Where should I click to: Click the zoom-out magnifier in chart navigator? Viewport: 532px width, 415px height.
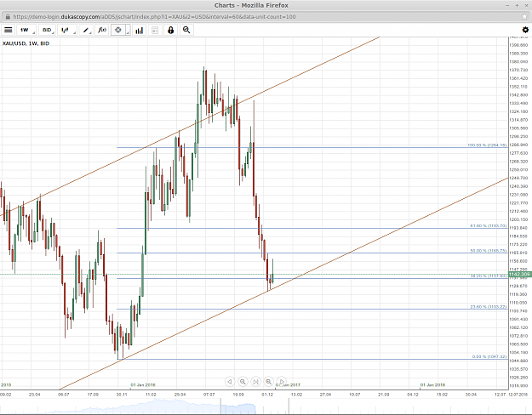(x=243, y=382)
